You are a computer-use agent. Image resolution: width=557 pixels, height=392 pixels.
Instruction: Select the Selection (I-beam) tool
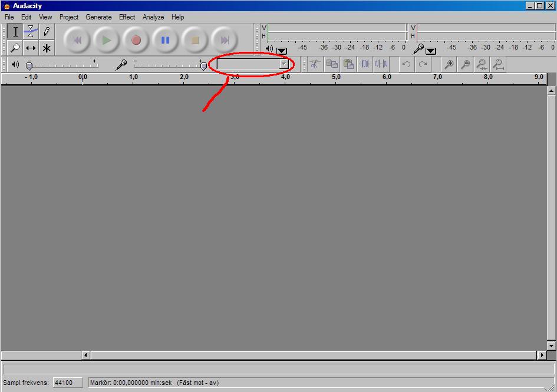15,32
